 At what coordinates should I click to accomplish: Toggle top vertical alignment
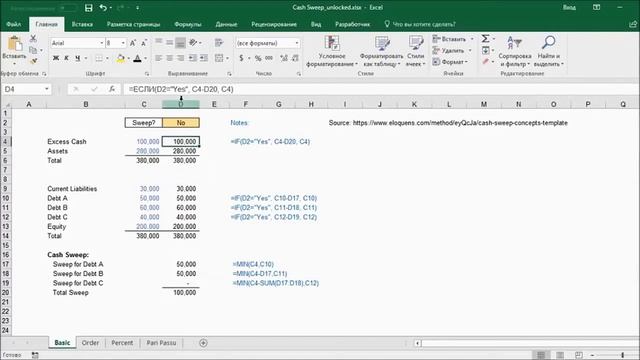tap(159, 42)
